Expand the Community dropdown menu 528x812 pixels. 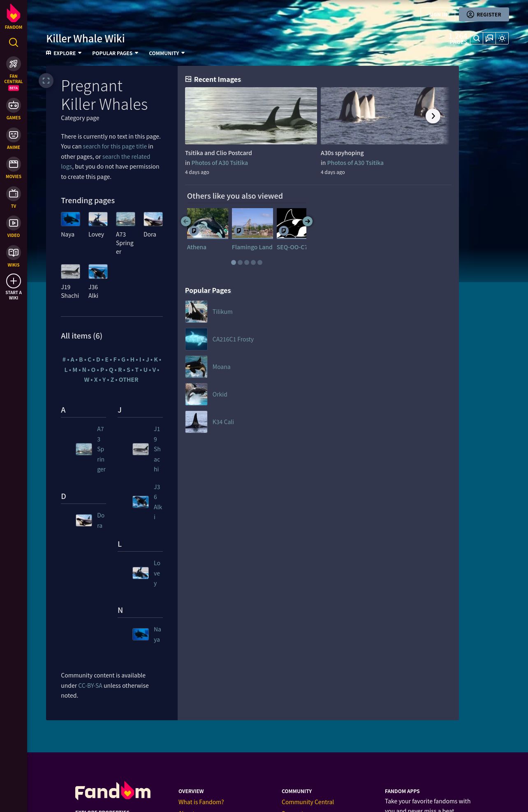tap(167, 53)
